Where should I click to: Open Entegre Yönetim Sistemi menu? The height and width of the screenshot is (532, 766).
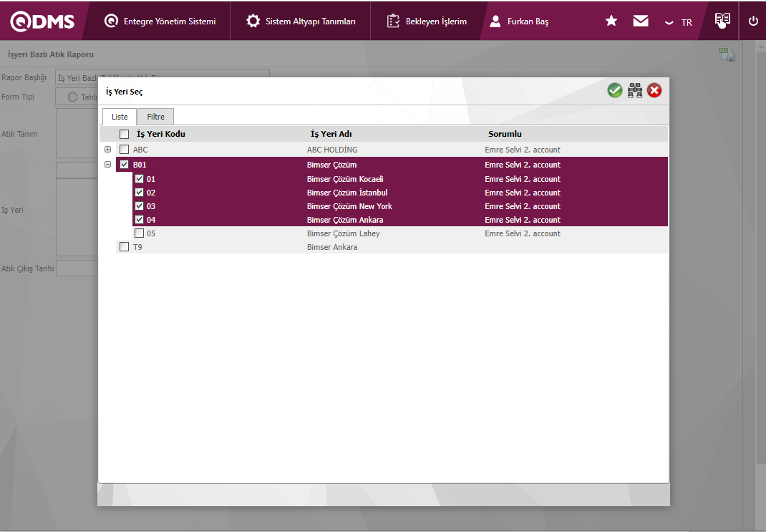[x=160, y=21]
